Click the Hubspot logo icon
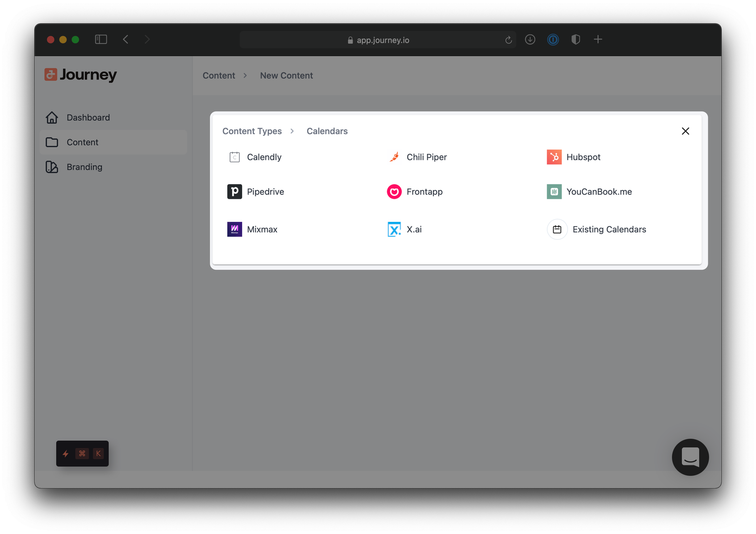The image size is (756, 534). tap(554, 157)
